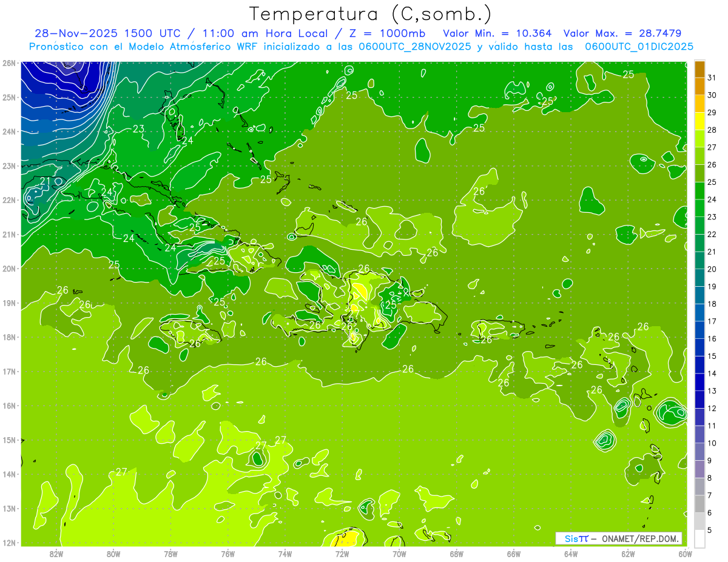Click the 14N latitude axis label
Viewport: 728px width, 562px height.
point(9,474)
